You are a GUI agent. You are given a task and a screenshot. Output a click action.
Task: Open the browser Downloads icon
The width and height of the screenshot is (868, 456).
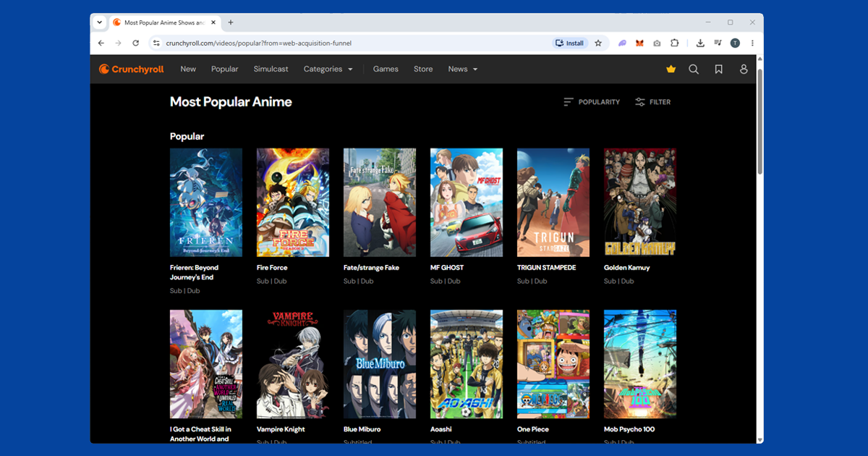point(700,43)
